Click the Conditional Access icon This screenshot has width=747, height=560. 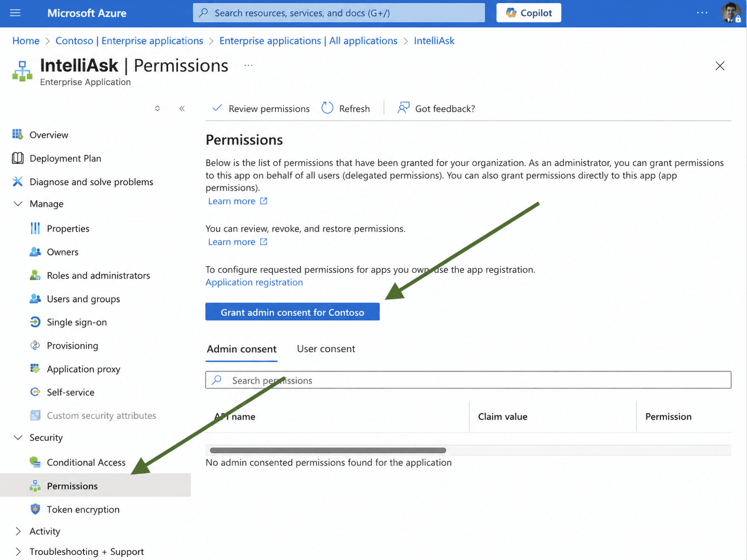click(x=35, y=462)
